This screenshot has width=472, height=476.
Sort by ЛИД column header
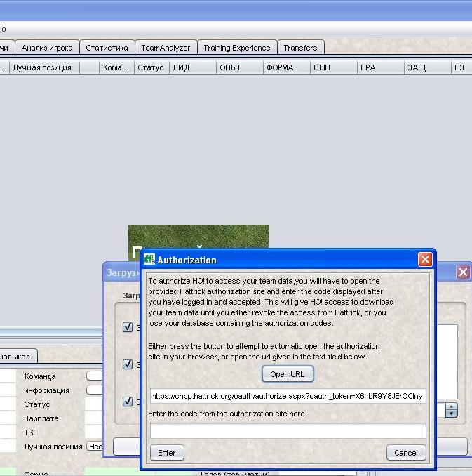point(193,67)
